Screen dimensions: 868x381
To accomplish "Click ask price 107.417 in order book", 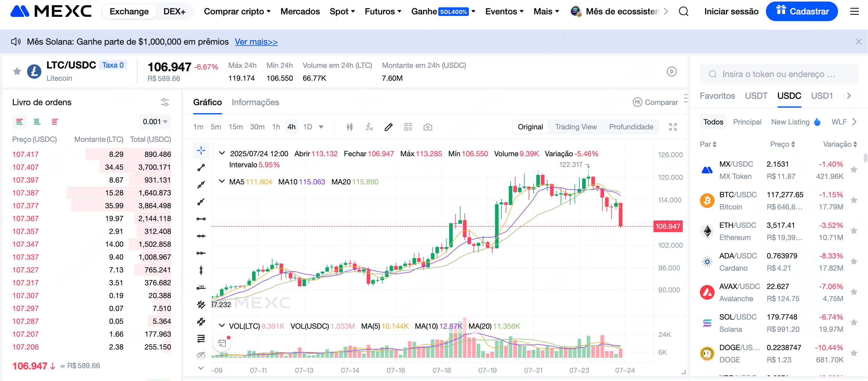I will (x=25, y=154).
